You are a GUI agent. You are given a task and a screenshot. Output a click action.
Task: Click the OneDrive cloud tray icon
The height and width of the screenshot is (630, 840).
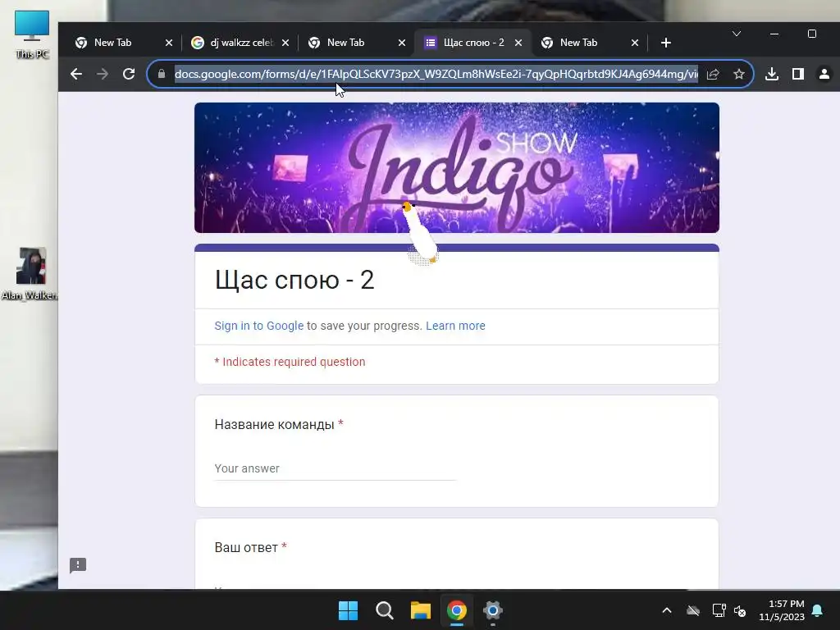[x=693, y=610]
